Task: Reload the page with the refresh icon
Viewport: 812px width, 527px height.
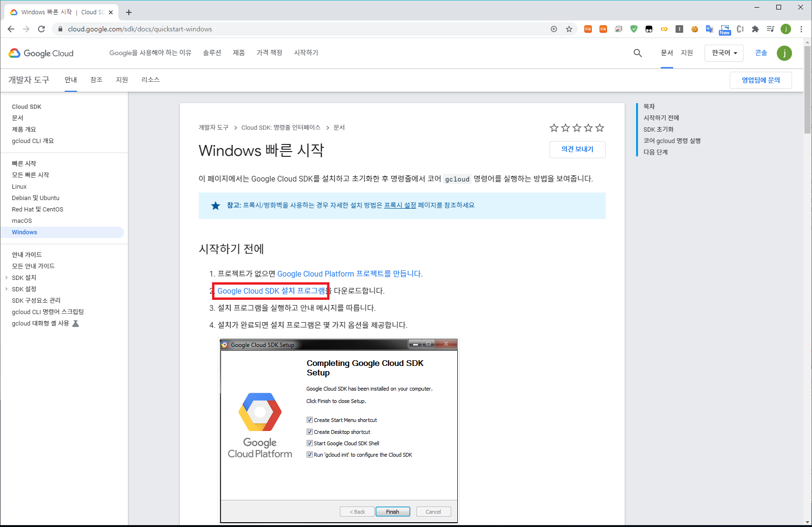Action: coord(41,29)
